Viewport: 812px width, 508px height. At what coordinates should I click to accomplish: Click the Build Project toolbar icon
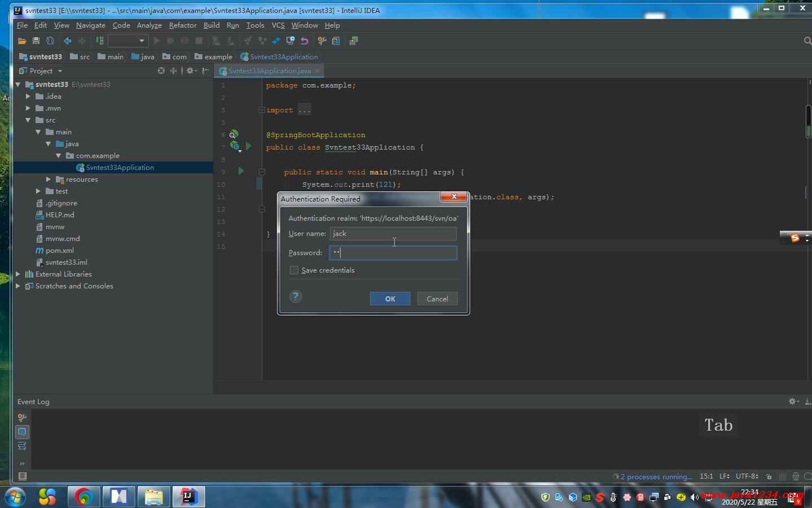coord(99,41)
